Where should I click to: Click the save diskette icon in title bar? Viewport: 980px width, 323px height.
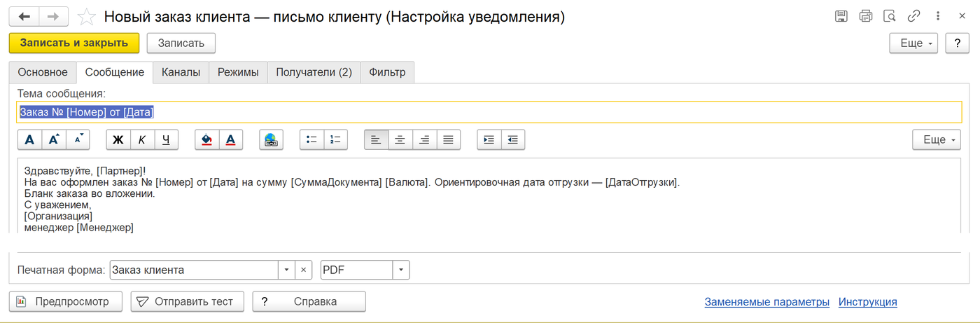pos(842,16)
